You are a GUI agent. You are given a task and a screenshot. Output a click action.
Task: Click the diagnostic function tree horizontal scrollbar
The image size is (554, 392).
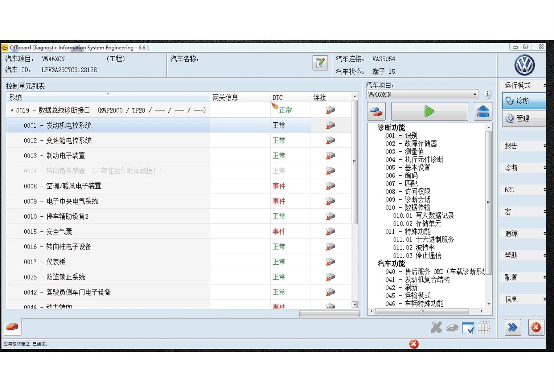[422, 311]
